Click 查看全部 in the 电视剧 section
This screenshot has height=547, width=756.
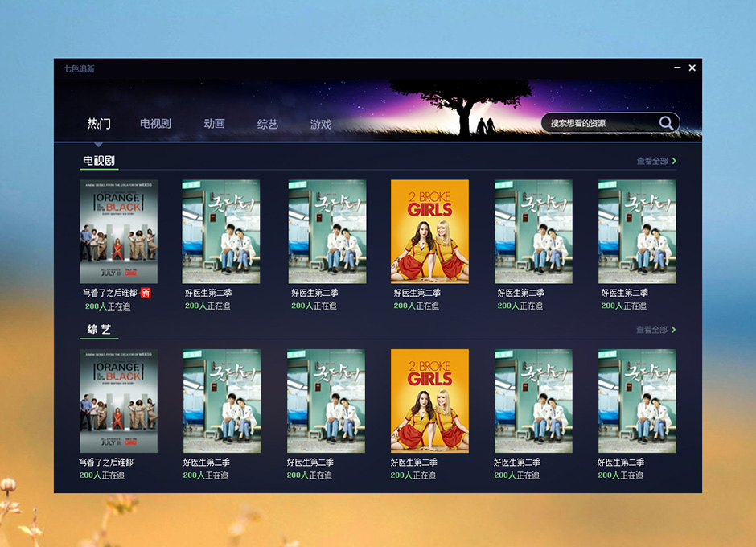(652, 161)
